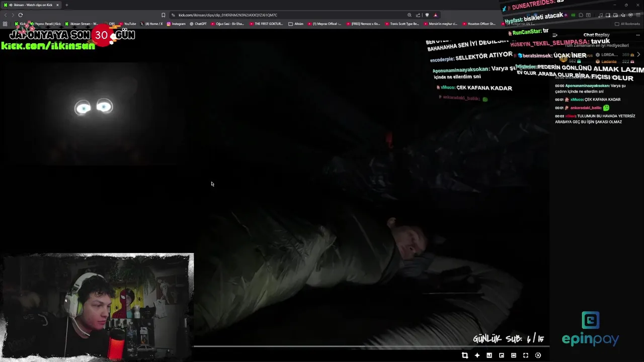The width and height of the screenshot is (644, 362).
Task: Toggle theater mode icon in bottom toolbar
Action: (x=514, y=355)
